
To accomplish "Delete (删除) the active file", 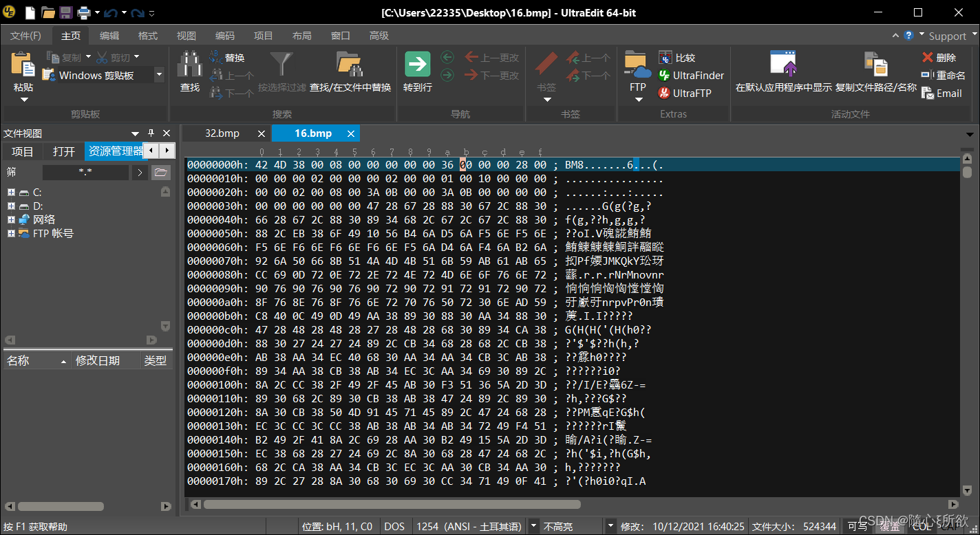I will pos(939,58).
